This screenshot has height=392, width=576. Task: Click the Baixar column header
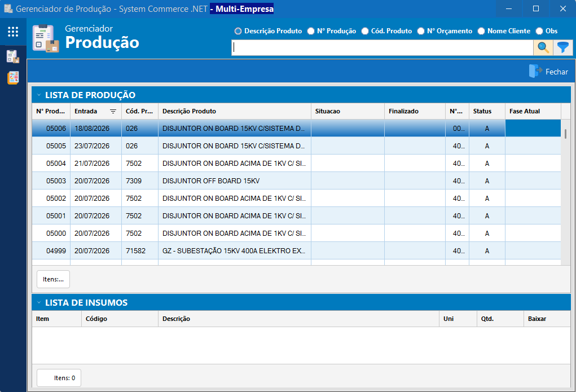[x=547, y=319]
